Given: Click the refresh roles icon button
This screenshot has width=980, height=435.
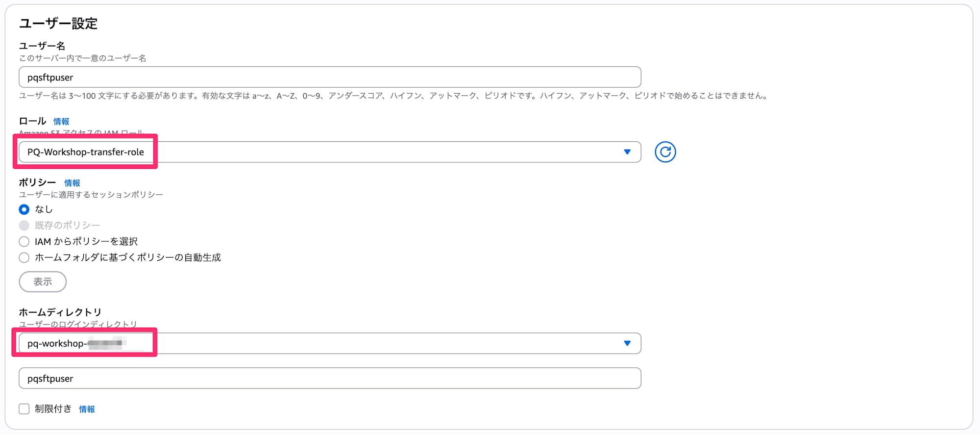Looking at the screenshot, I should coord(665,152).
